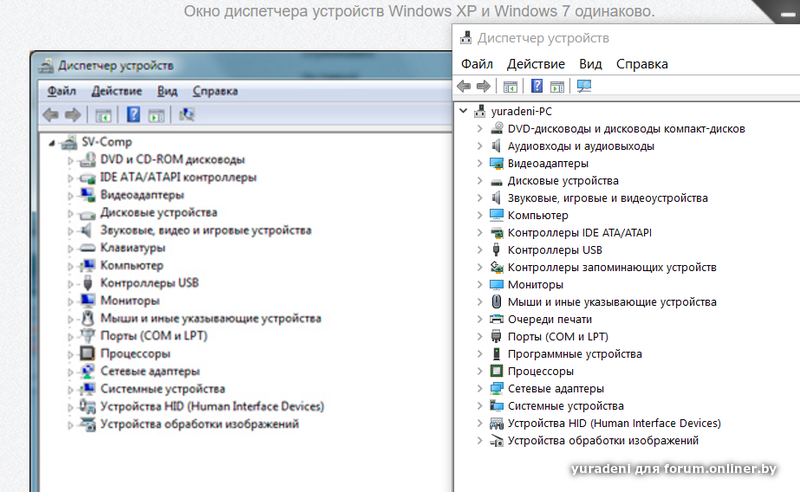Select Устройства HID label in right window
Screen dimensions: 800x492
[x=614, y=423]
